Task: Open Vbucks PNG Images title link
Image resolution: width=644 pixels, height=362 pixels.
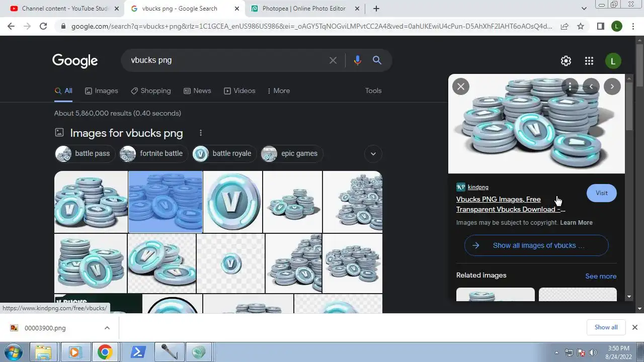Action: tap(510, 205)
